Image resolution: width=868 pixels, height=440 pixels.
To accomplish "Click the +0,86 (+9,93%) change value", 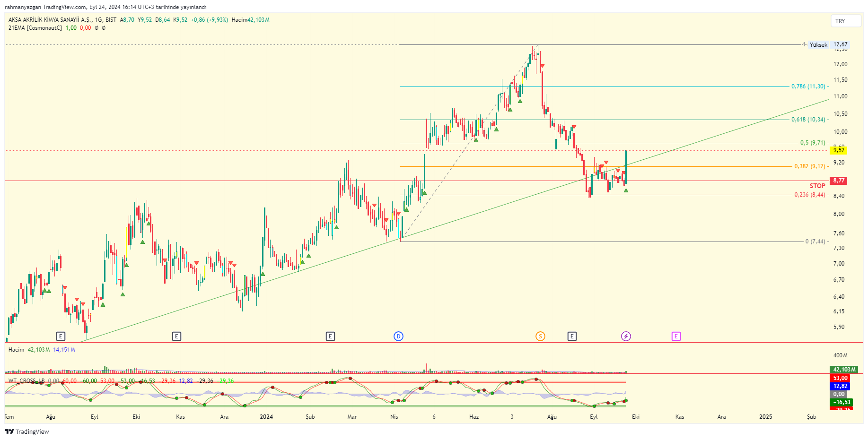I will click(x=209, y=20).
